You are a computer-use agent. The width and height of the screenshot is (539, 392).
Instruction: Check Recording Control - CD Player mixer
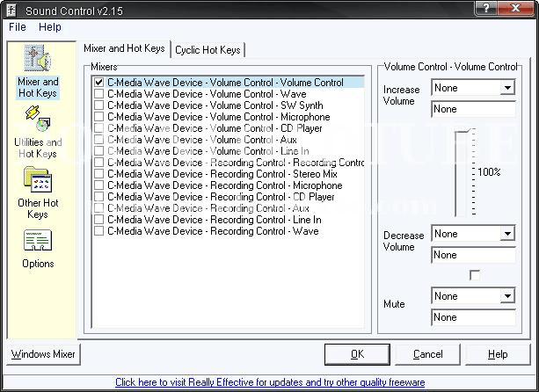(x=99, y=197)
